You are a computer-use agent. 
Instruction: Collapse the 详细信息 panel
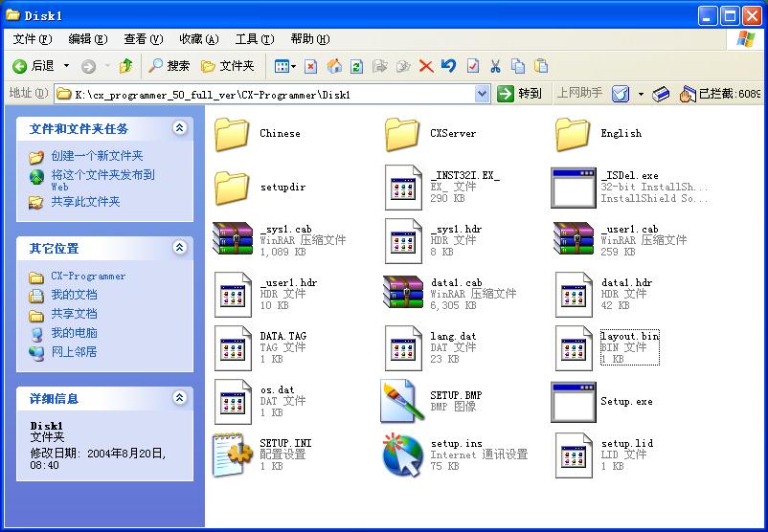179,398
